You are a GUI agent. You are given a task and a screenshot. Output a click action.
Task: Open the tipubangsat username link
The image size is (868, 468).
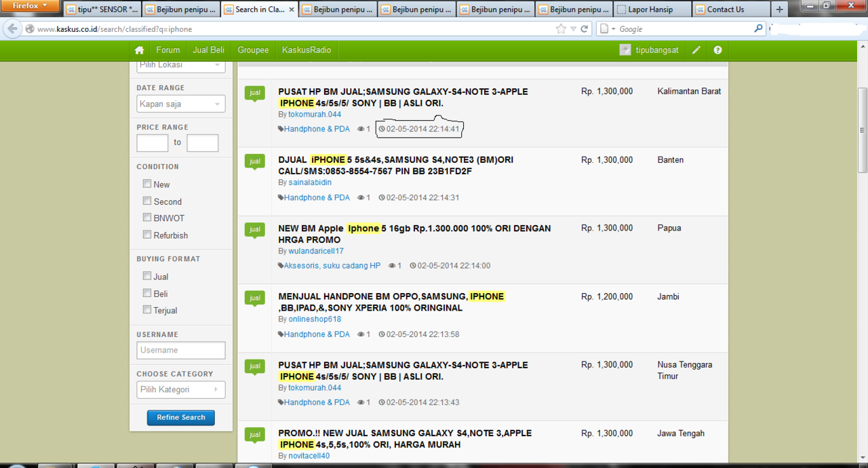657,50
